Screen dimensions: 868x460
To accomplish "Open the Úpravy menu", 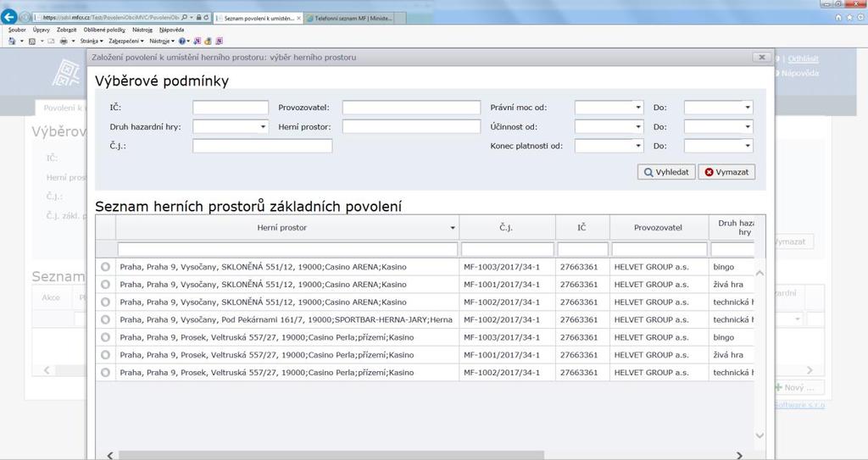I will (x=41, y=30).
